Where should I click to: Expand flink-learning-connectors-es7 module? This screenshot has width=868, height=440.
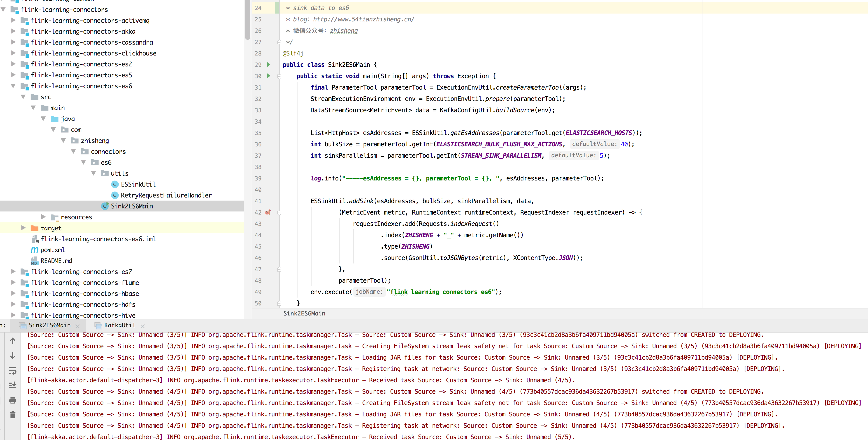pyautogui.click(x=13, y=271)
